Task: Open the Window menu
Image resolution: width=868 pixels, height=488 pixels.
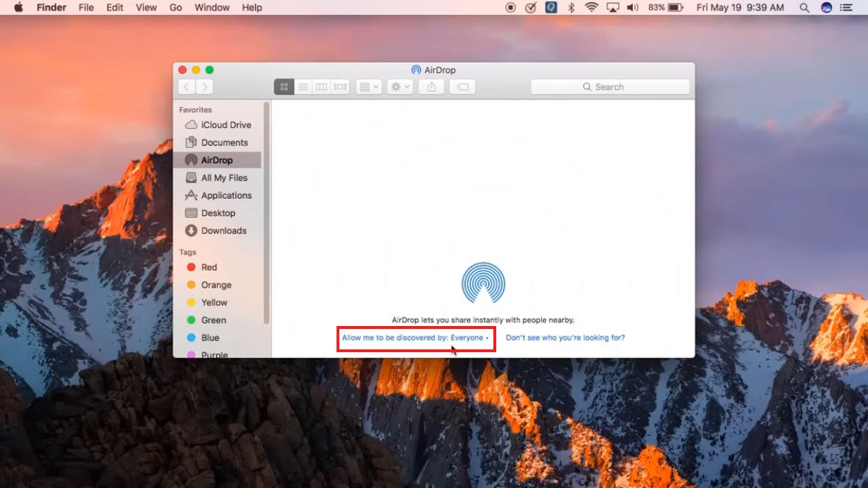Action: pyautogui.click(x=212, y=7)
